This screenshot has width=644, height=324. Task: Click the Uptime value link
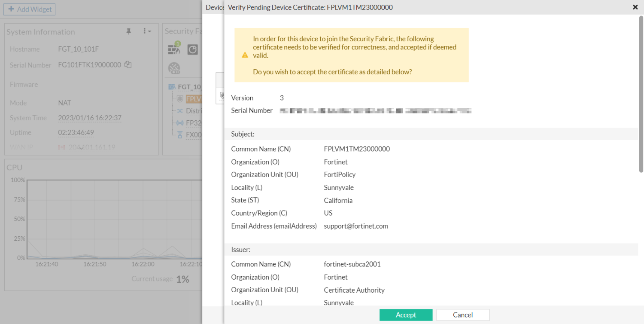click(x=76, y=132)
